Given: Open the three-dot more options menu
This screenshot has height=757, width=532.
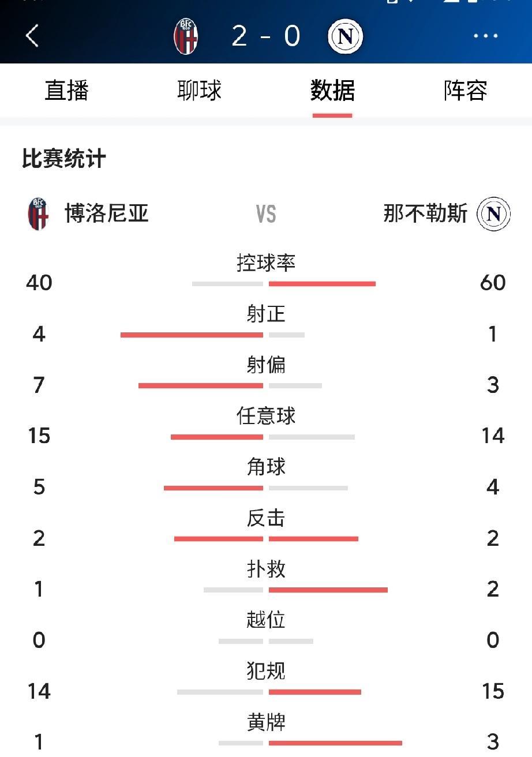Looking at the screenshot, I should click(x=486, y=36).
